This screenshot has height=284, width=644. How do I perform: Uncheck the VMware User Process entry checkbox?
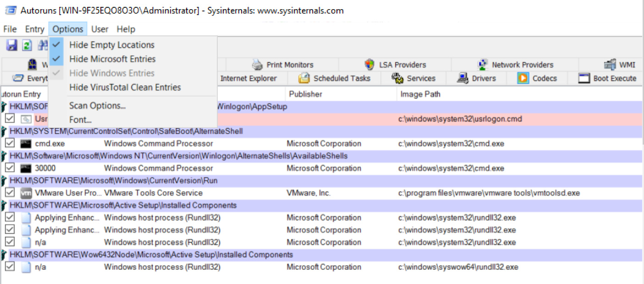click(10, 193)
